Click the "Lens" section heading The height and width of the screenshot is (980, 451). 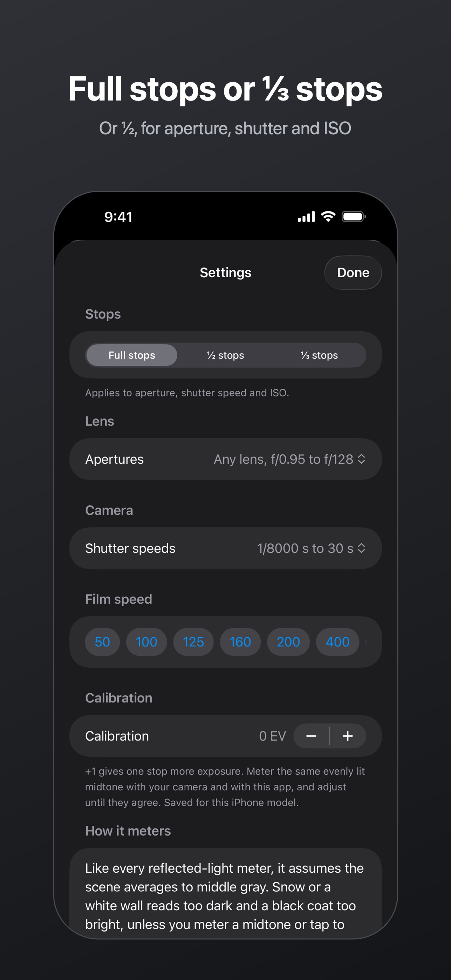tap(100, 421)
